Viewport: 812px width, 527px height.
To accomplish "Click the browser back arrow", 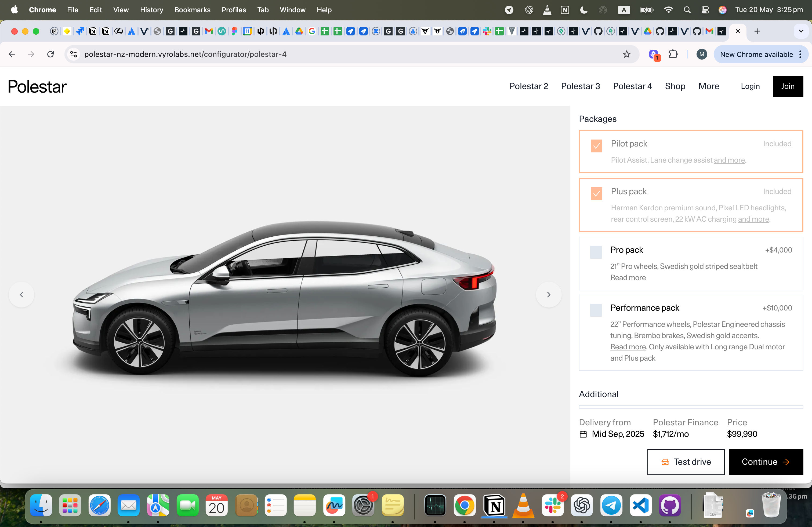I will point(12,54).
